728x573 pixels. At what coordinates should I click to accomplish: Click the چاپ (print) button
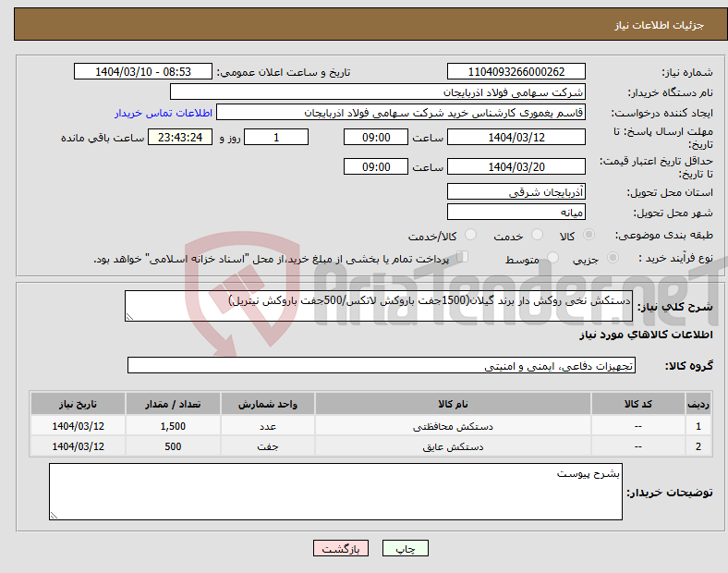pyautogui.click(x=405, y=548)
